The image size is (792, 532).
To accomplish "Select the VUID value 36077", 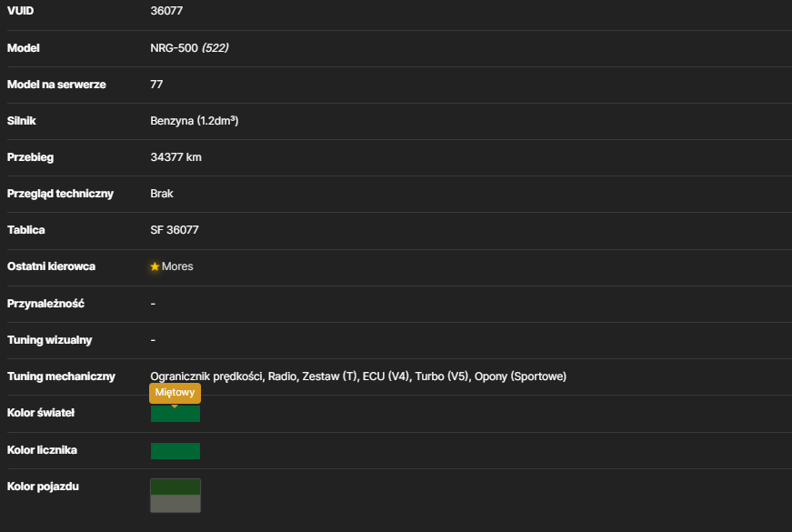I will tap(166, 11).
